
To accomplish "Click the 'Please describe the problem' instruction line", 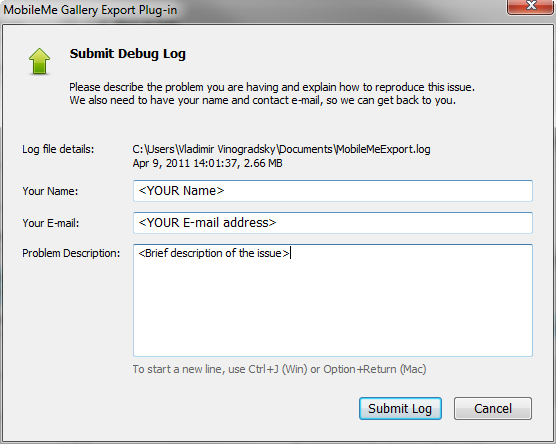I will point(272,87).
